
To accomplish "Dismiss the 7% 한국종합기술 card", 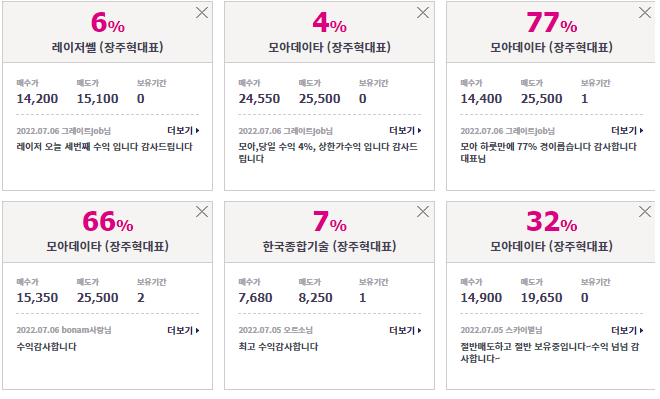I will coord(423,211).
